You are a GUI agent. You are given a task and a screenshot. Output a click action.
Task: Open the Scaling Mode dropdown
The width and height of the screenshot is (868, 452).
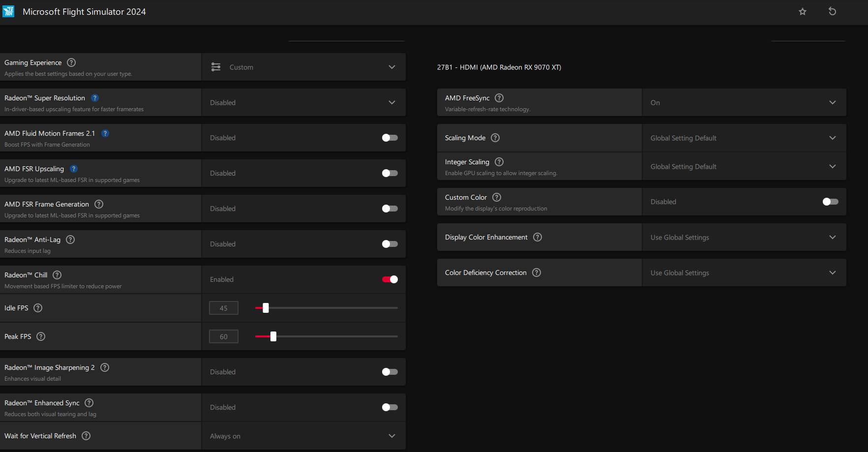coord(744,138)
